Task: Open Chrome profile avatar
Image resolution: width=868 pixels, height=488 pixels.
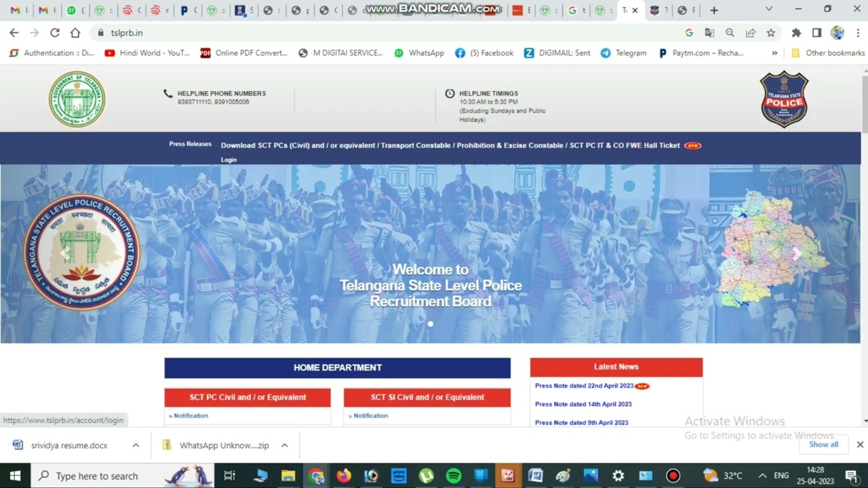Action: click(x=837, y=33)
